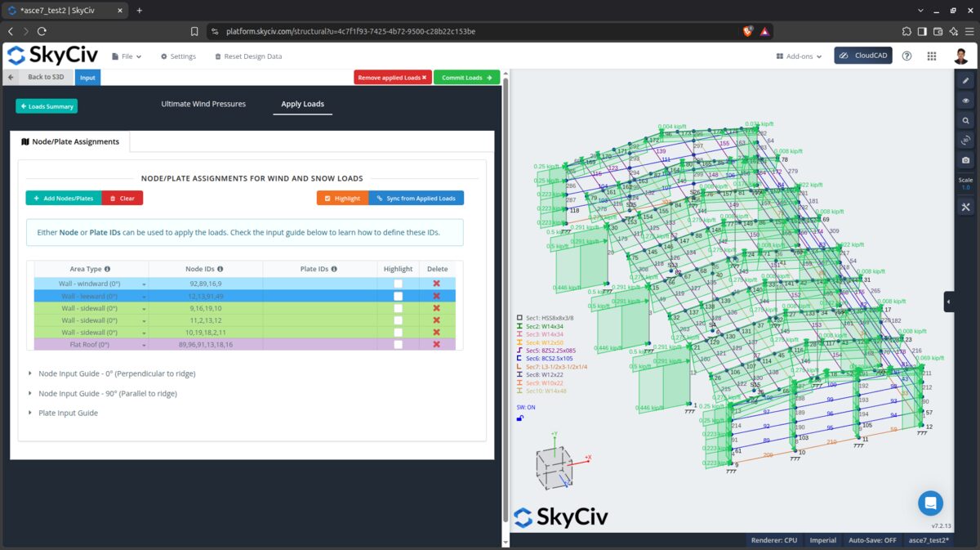Open Area Type dropdown for sidewall 9,16,19,10

145,309
